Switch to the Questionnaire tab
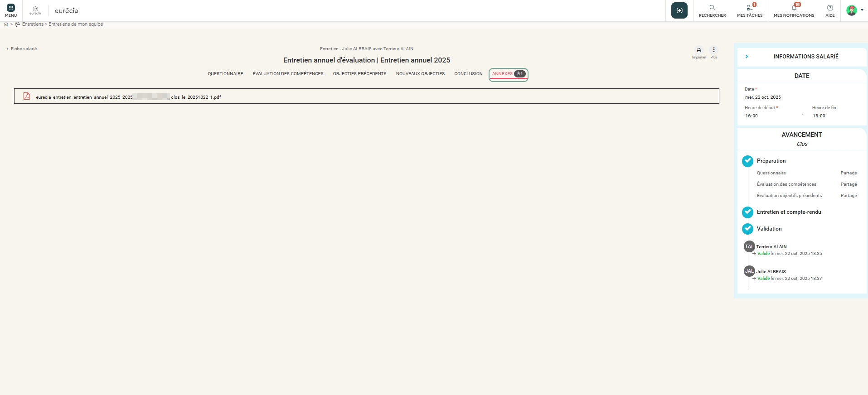 pos(225,74)
